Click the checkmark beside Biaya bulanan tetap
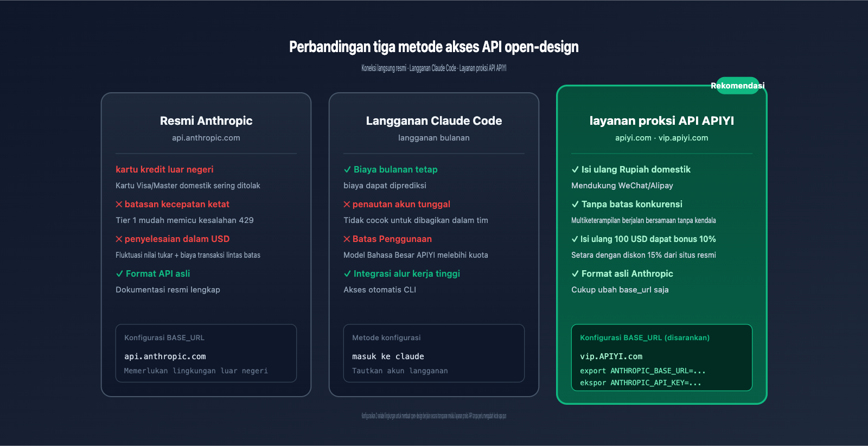868x446 pixels. click(x=347, y=170)
